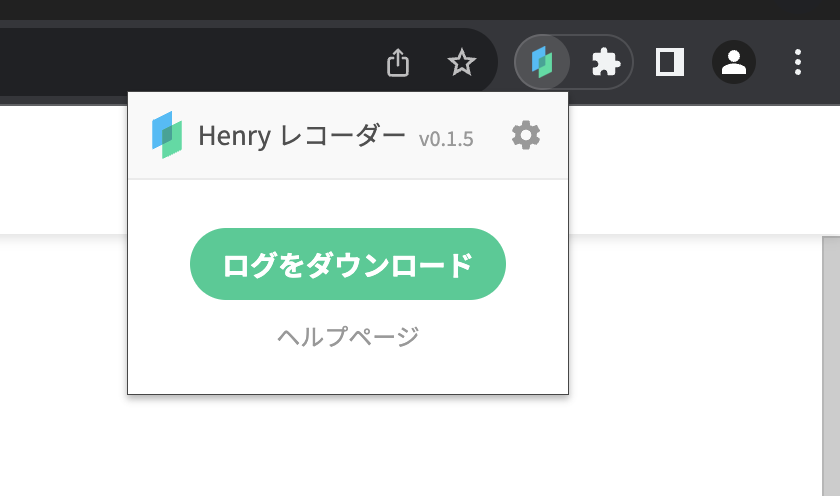Open Henry レコーダー settings gear

(x=526, y=135)
